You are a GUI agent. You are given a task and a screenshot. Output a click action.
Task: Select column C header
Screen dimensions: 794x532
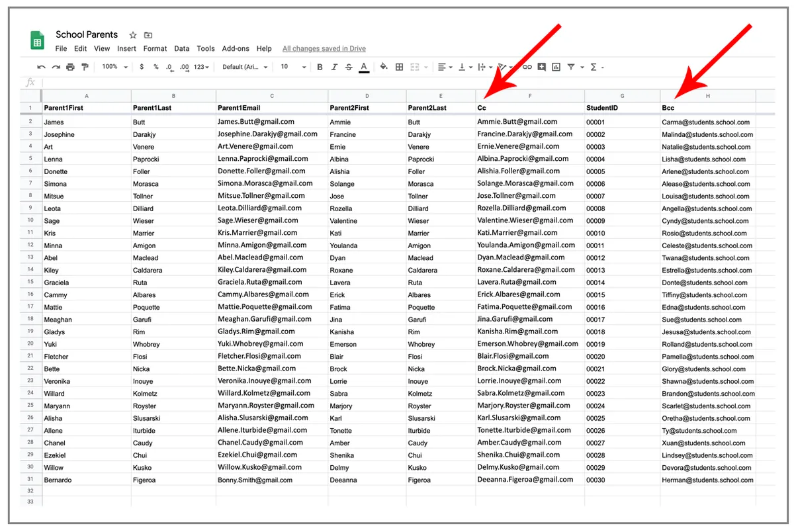[x=272, y=96]
